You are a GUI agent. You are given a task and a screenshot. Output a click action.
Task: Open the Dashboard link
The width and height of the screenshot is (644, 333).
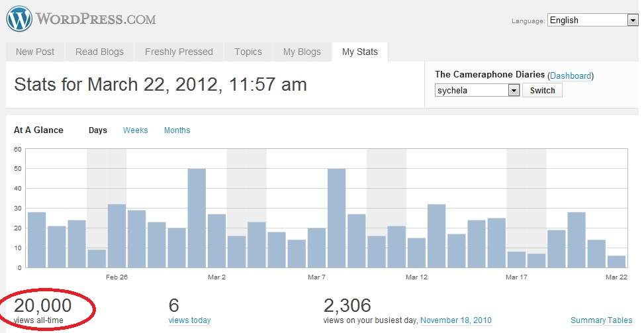pos(571,76)
